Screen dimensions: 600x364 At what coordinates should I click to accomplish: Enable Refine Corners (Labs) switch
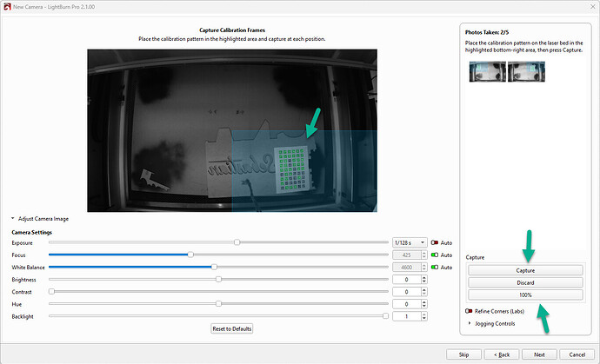click(469, 311)
